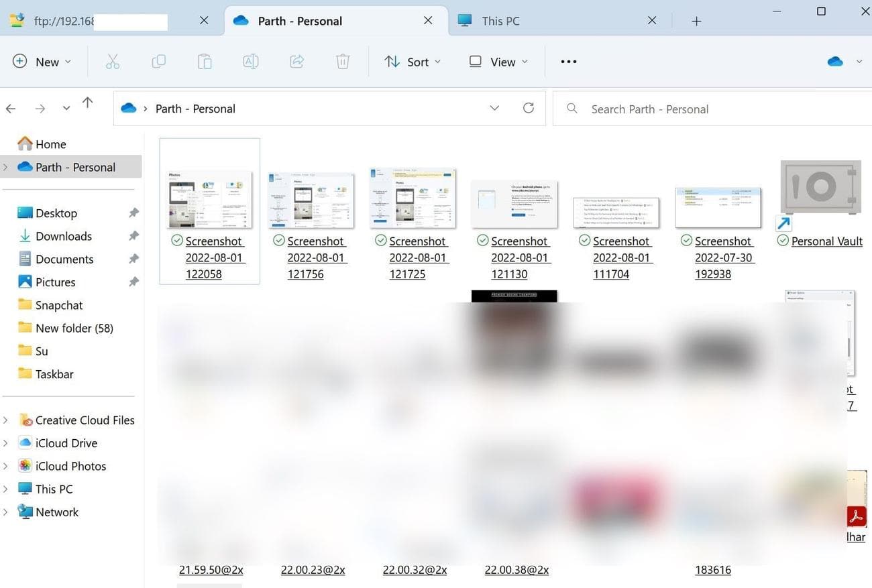Open the See more toolbar menu
Image resolution: width=872 pixels, height=588 pixels.
tap(567, 61)
